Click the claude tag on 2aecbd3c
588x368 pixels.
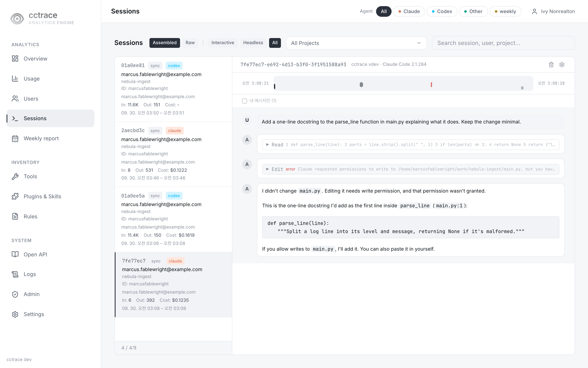[174, 131]
